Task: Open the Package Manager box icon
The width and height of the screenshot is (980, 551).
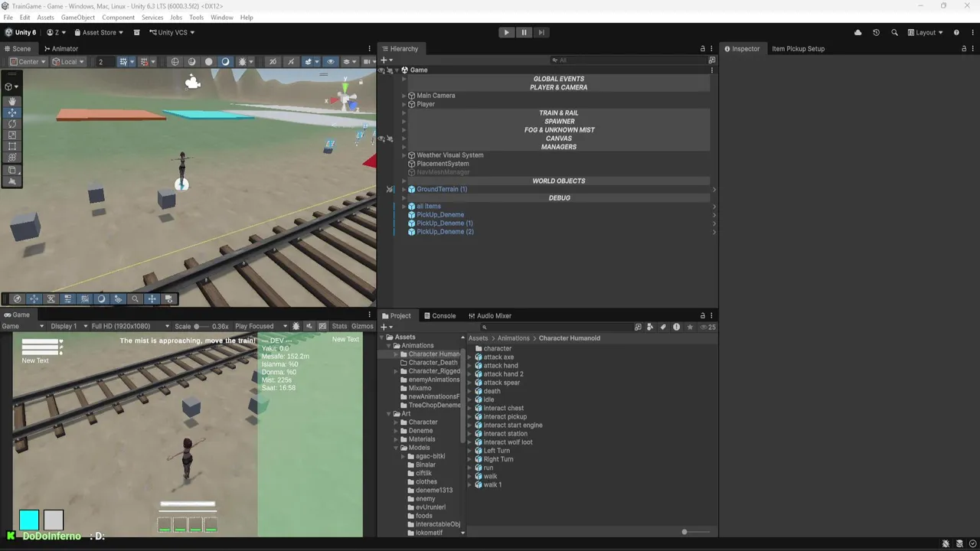Action: click(136, 32)
